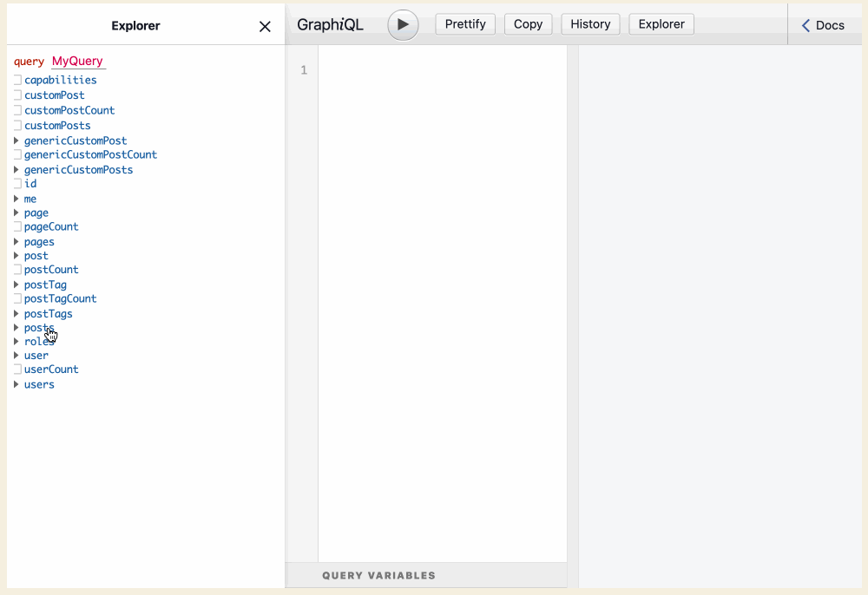Viewport: 868px width, 595px height.
Task: Select the customPosts checkbox
Action: [17, 126]
